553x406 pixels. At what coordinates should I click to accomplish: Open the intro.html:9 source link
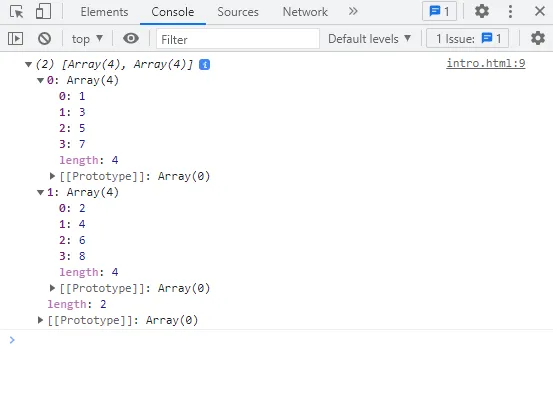tap(486, 63)
